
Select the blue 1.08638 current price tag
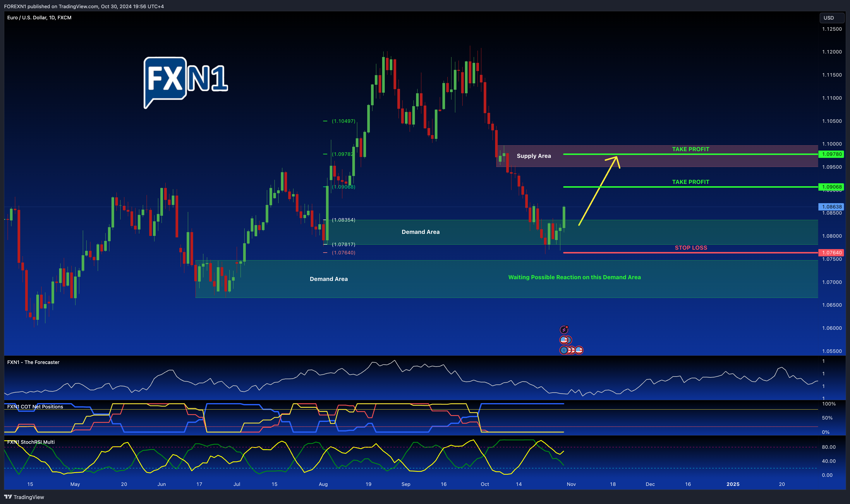pos(831,206)
